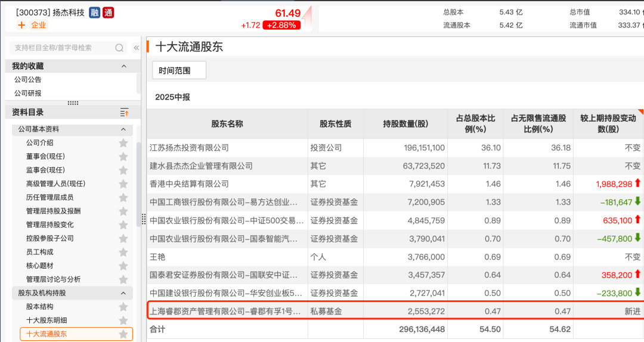Toggle favorite star for 十大流通股东
Image resolution: width=644 pixels, height=342 pixels.
tap(123, 334)
